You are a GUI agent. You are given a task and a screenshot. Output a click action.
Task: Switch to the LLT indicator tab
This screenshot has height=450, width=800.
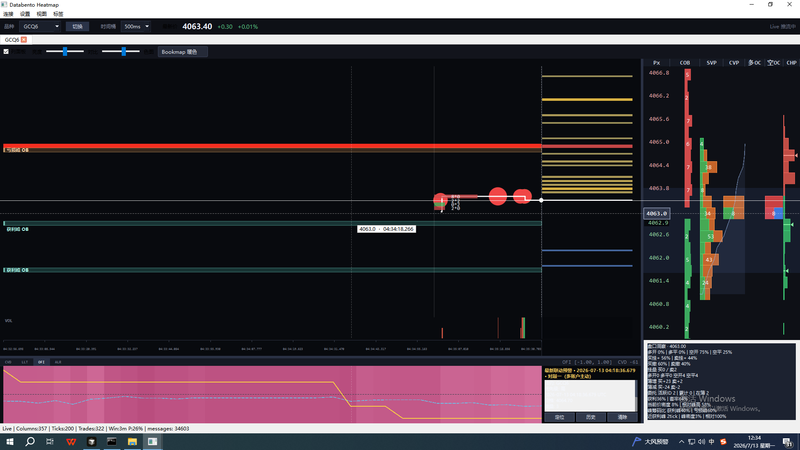pos(24,362)
